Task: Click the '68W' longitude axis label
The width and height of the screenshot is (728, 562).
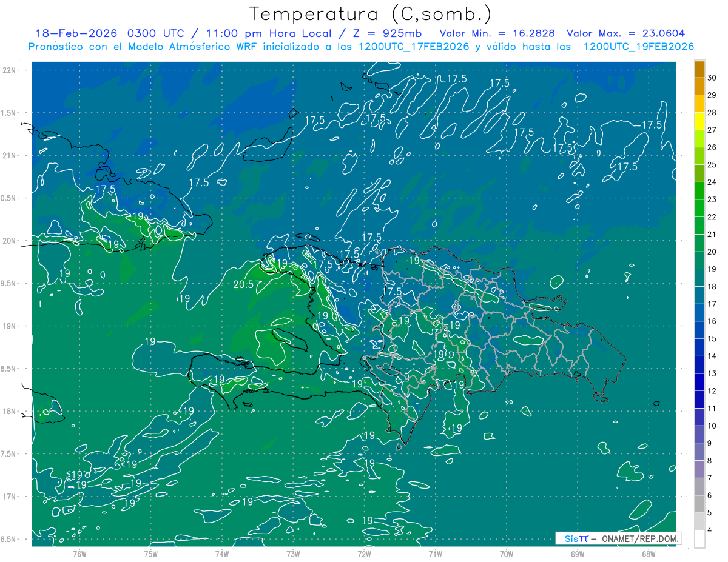Action: [648, 554]
